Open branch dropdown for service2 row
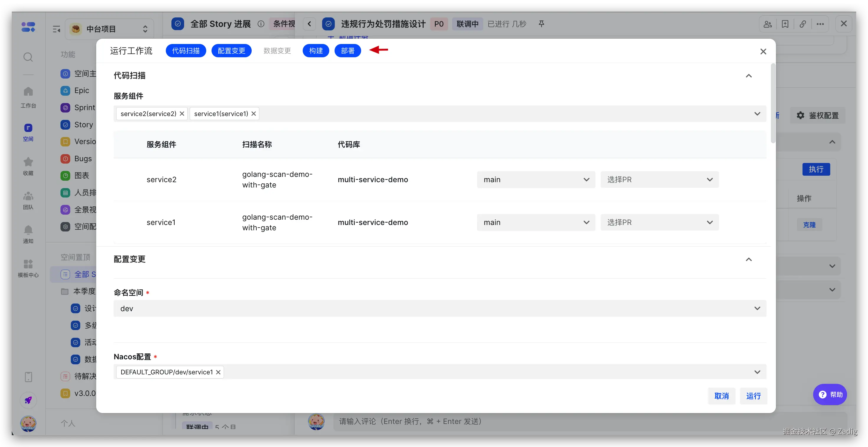This screenshot has width=868, height=447. click(x=536, y=180)
